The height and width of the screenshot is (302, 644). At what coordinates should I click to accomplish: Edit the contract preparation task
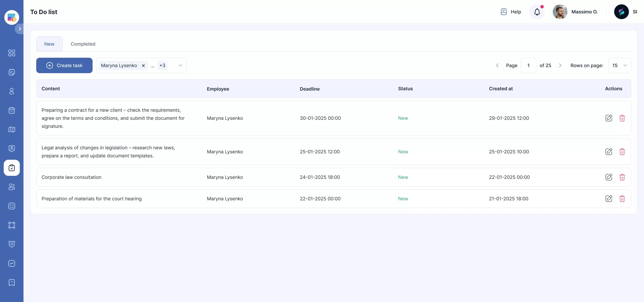pos(608,118)
